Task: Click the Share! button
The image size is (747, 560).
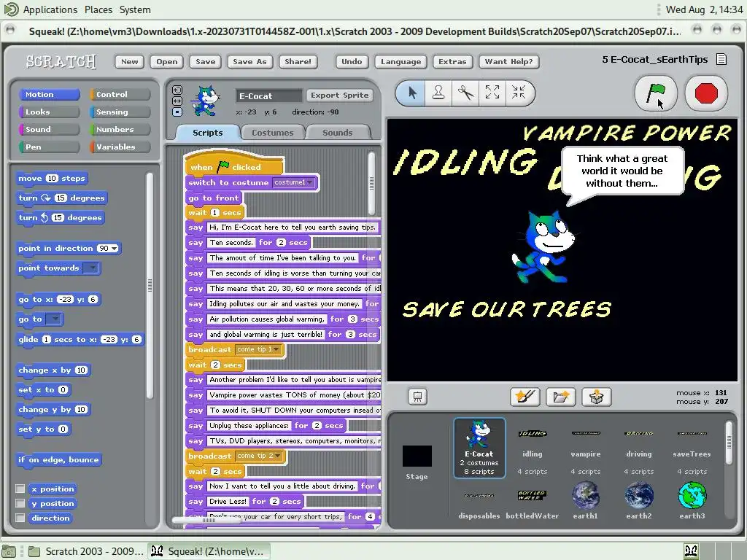Action: click(298, 61)
